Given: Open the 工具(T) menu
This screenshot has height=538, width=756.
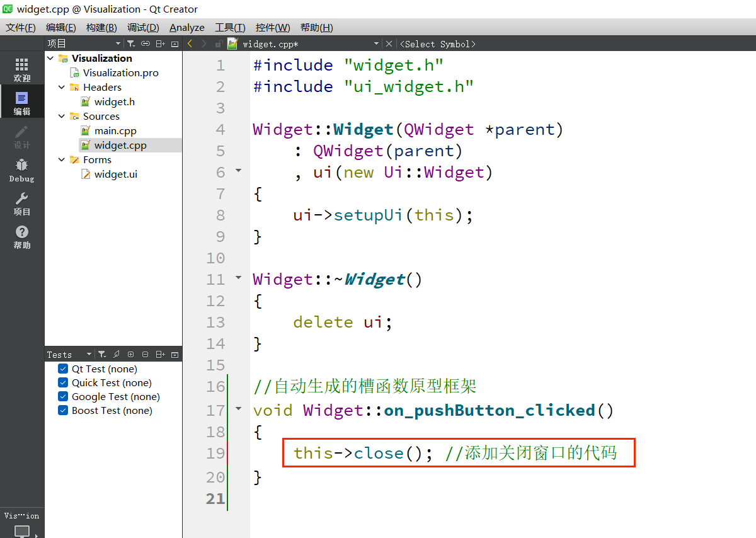Looking at the screenshot, I should coord(230,27).
